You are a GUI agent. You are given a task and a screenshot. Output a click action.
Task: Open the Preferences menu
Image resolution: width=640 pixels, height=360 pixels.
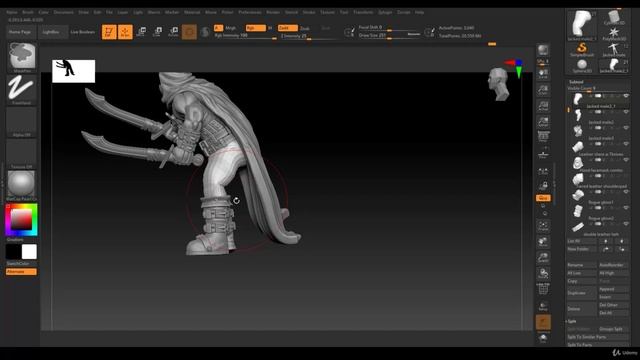(250, 12)
